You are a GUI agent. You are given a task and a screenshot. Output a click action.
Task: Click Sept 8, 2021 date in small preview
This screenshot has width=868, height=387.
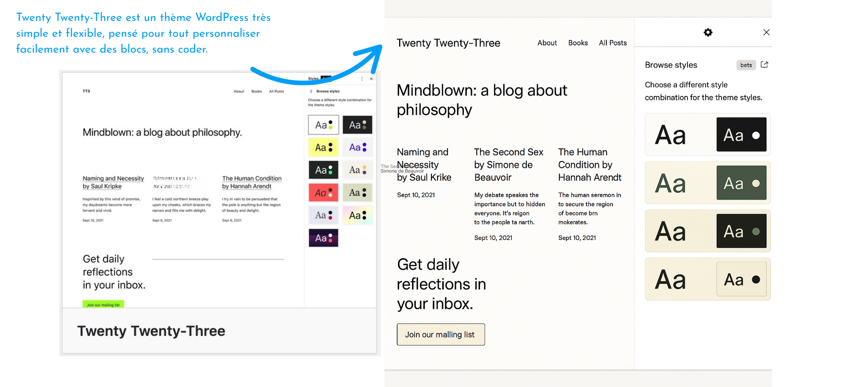pos(162,220)
